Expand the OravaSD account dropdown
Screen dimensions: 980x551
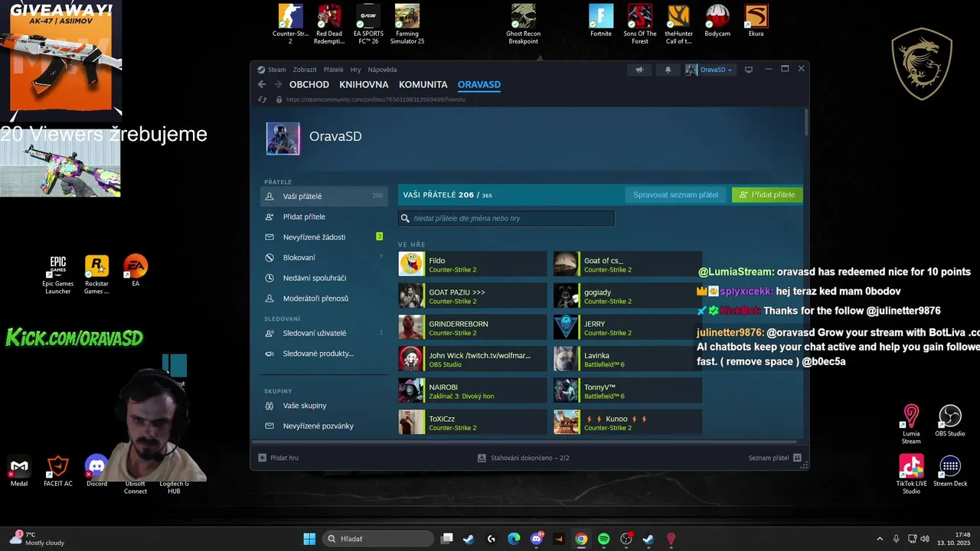(x=709, y=70)
